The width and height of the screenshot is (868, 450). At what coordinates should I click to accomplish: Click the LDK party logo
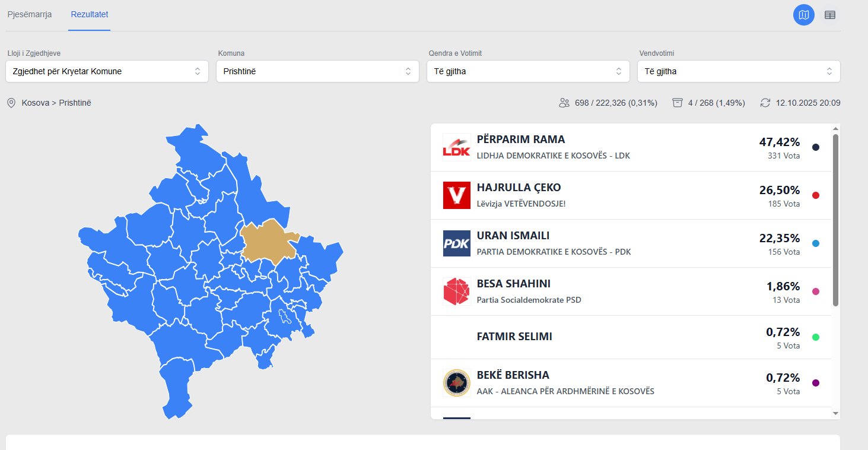point(456,147)
